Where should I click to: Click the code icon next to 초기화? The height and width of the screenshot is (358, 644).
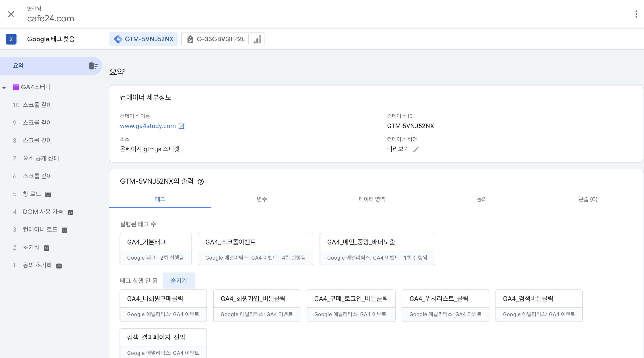pyautogui.click(x=47, y=248)
